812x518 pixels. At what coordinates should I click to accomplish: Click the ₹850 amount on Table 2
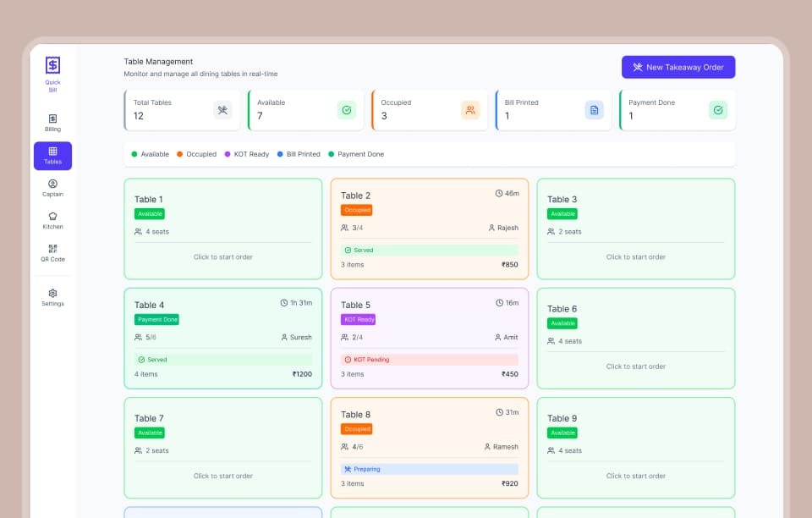[509, 265]
